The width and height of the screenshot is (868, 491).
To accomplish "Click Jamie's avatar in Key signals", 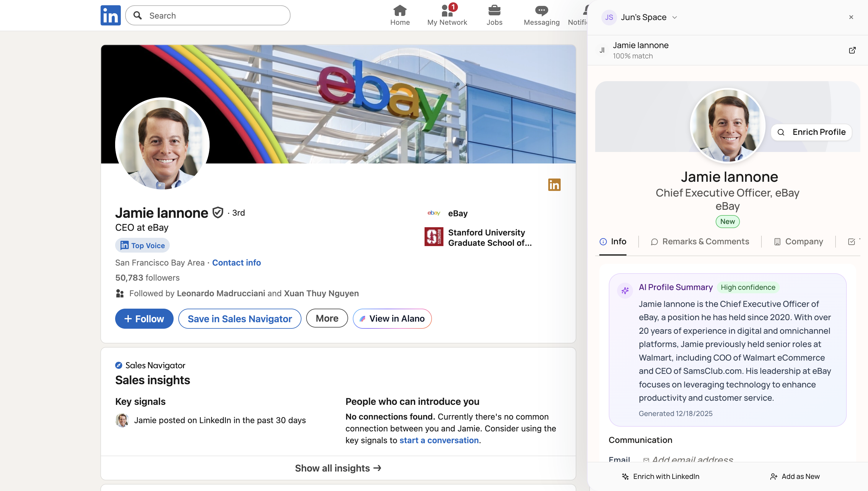I will coord(122,420).
